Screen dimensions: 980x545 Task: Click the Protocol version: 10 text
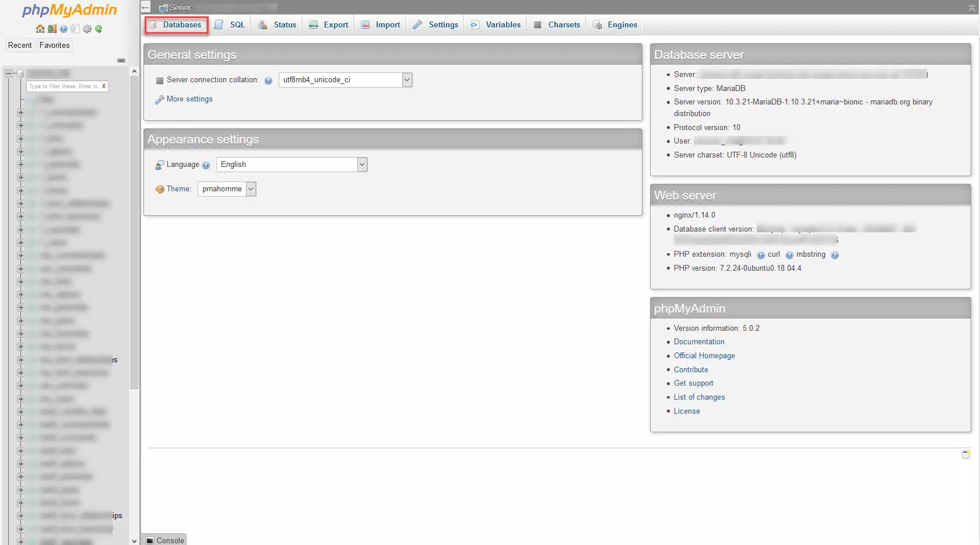coord(707,128)
